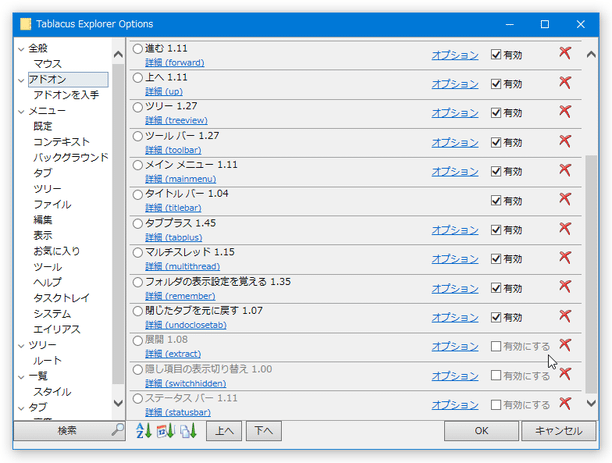Remove the switchhidden addon red X

pos(565,374)
